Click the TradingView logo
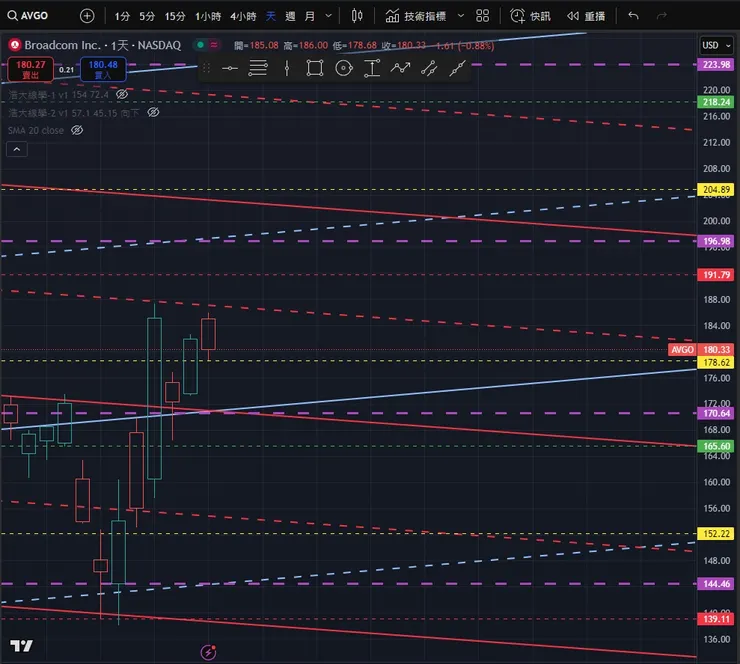Viewport: 740px width, 664px height. pyautogui.click(x=21, y=646)
